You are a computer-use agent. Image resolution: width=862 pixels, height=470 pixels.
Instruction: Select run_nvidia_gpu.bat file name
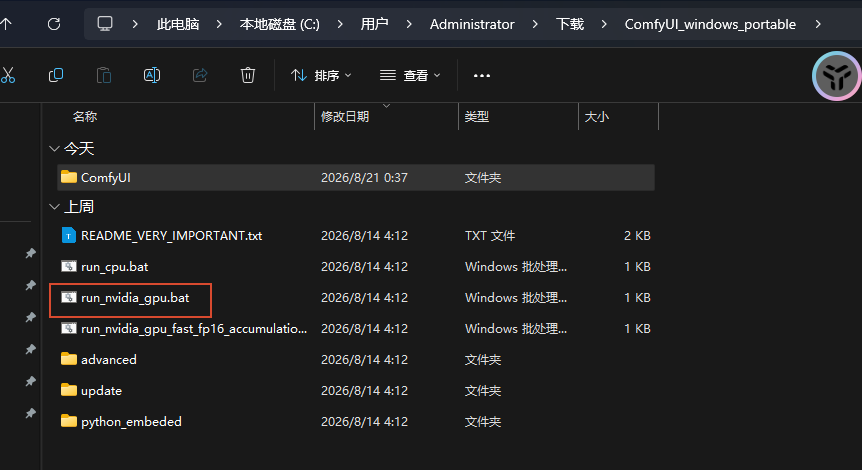point(135,298)
